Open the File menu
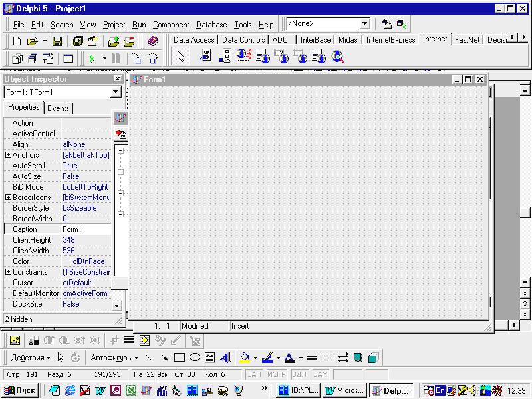This screenshot has height=399, width=532. 19,25
